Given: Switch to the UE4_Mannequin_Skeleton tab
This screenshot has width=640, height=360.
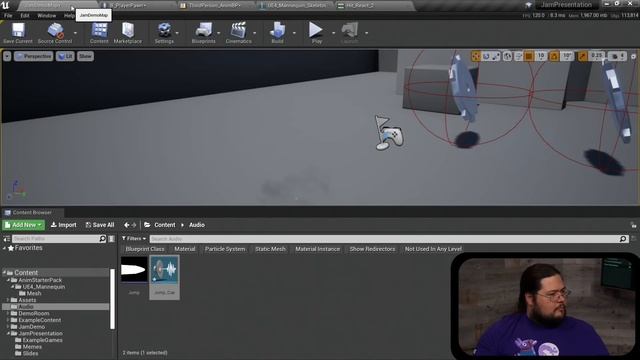Looking at the screenshot, I should (x=297, y=5).
